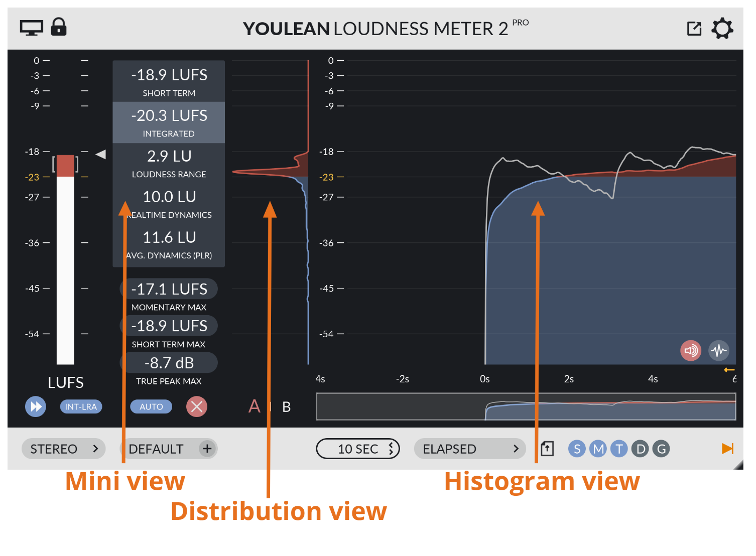Open the settings gear
756x556 pixels.
click(x=722, y=29)
